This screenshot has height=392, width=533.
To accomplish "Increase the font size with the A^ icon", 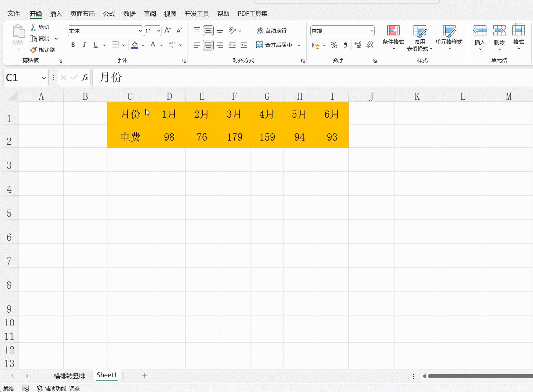I will click(167, 30).
